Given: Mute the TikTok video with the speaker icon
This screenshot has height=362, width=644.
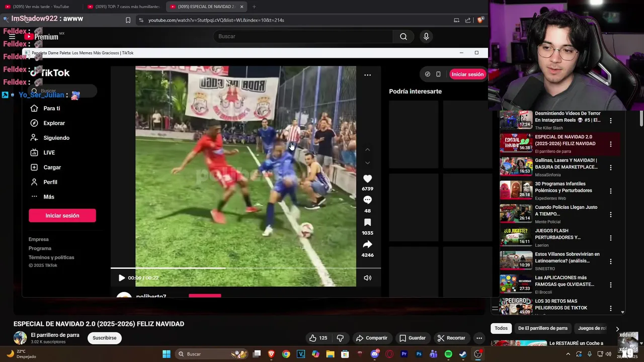Looking at the screenshot, I should [367, 278].
